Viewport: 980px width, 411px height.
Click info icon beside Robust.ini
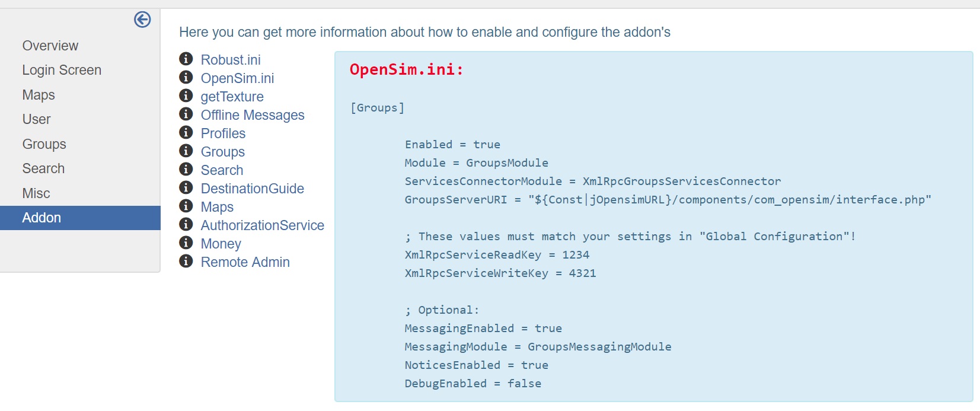tap(186, 59)
